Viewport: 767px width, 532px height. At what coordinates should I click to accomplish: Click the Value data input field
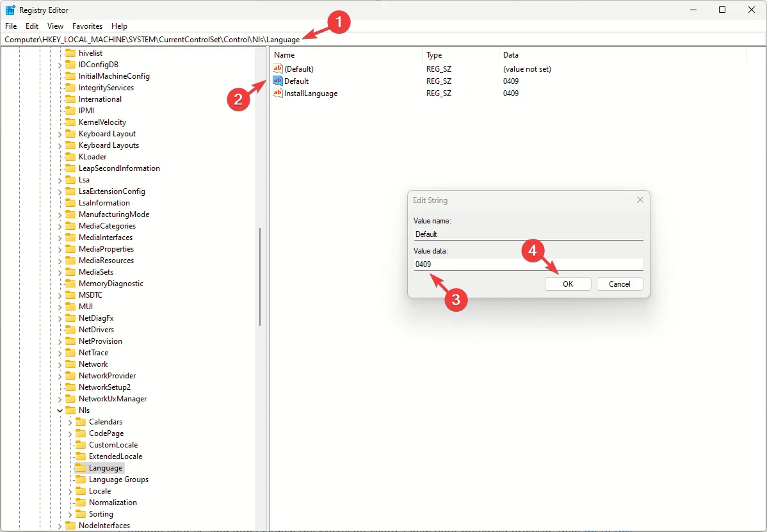pyautogui.click(x=528, y=264)
